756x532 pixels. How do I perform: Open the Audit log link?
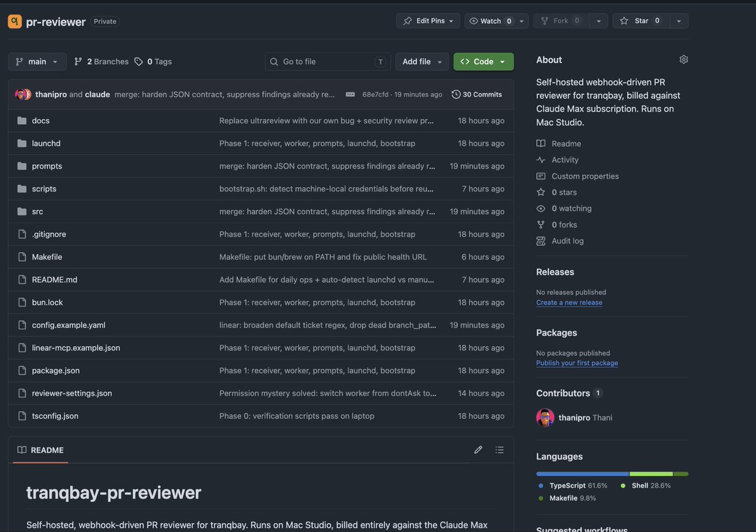click(x=560, y=241)
